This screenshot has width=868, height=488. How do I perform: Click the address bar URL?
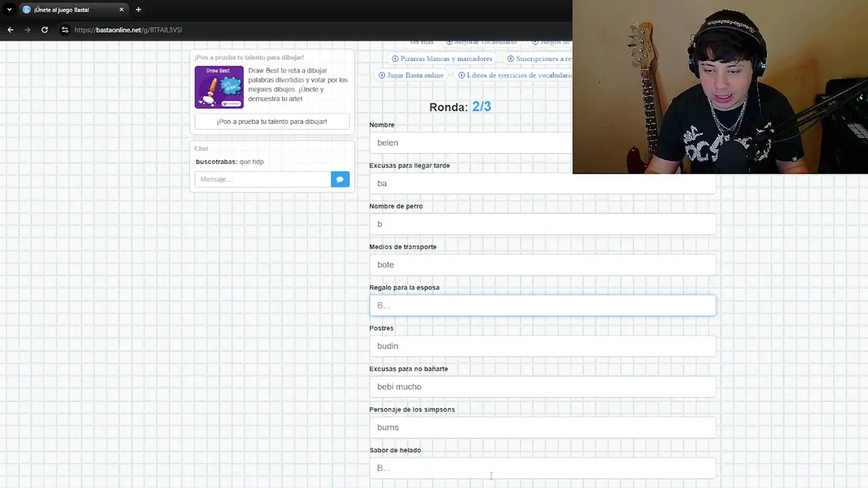pos(128,30)
